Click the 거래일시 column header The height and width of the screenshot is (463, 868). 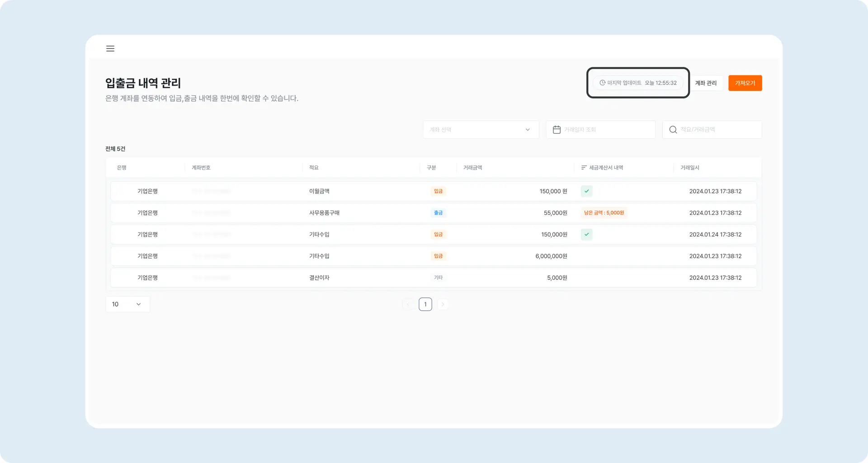[689, 168]
